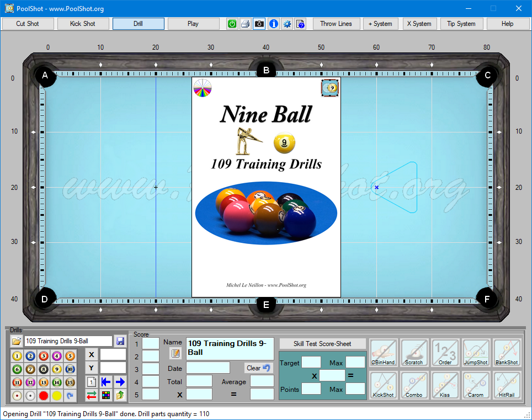Open the settings gear icon
532x420 pixels.
[x=288, y=24]
